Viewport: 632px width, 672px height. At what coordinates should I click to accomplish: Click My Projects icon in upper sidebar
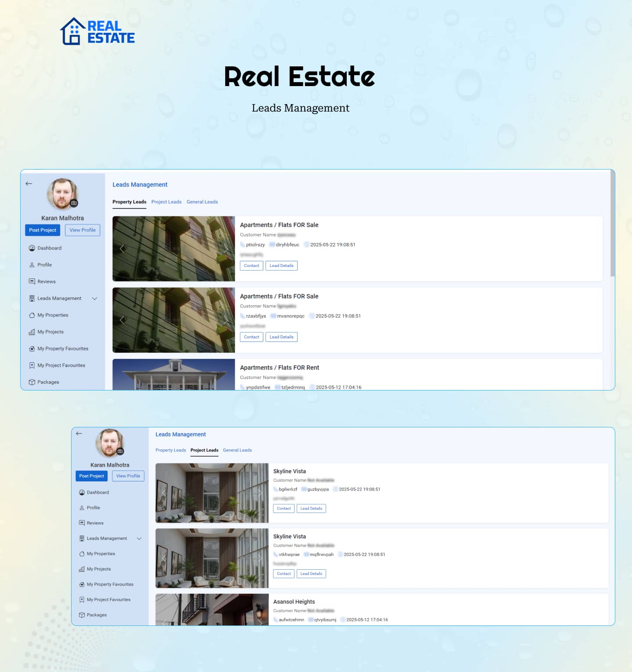click(32, 332)
